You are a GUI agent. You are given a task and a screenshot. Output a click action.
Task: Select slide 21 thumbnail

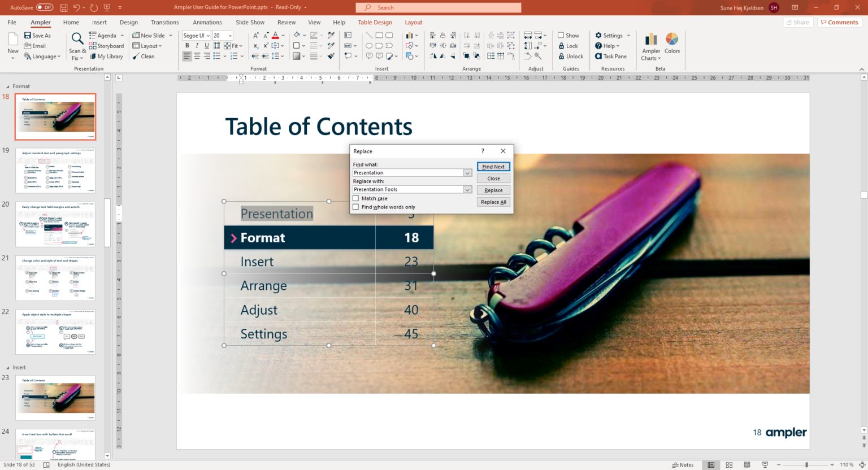pyautogui.click(x=55, y=277)
